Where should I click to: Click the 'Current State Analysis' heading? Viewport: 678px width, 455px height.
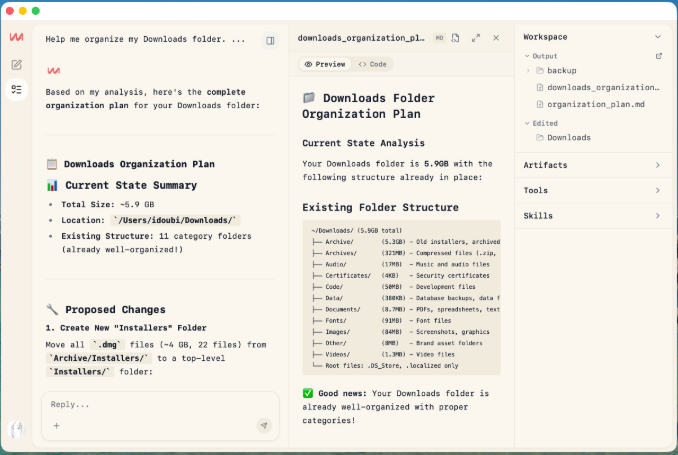point(364,143)
